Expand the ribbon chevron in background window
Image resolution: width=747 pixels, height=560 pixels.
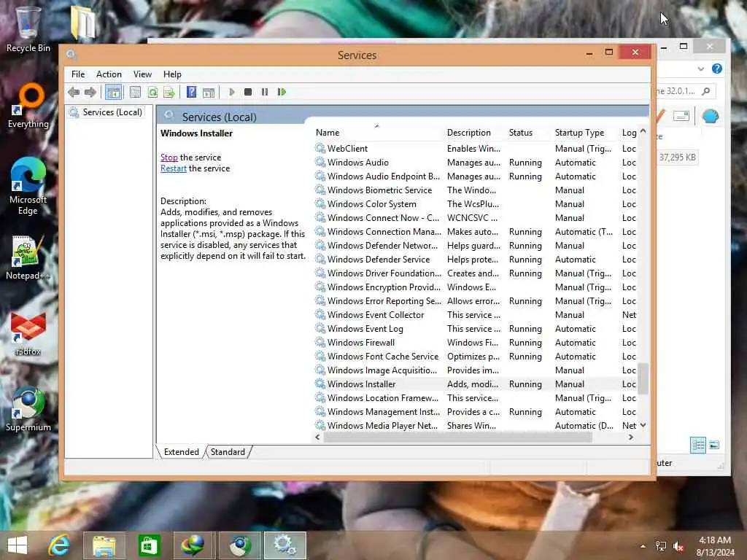coord(701,69)
